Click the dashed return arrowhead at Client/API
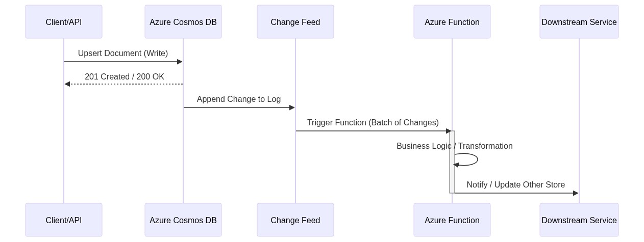 point(67,84)
